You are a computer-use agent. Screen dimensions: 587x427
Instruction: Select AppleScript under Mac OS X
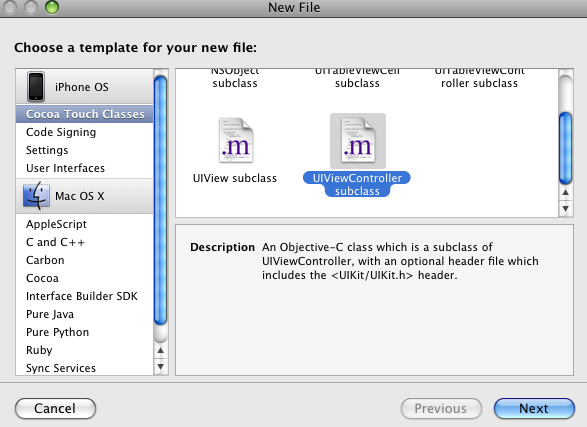click(x=56, y=224)
